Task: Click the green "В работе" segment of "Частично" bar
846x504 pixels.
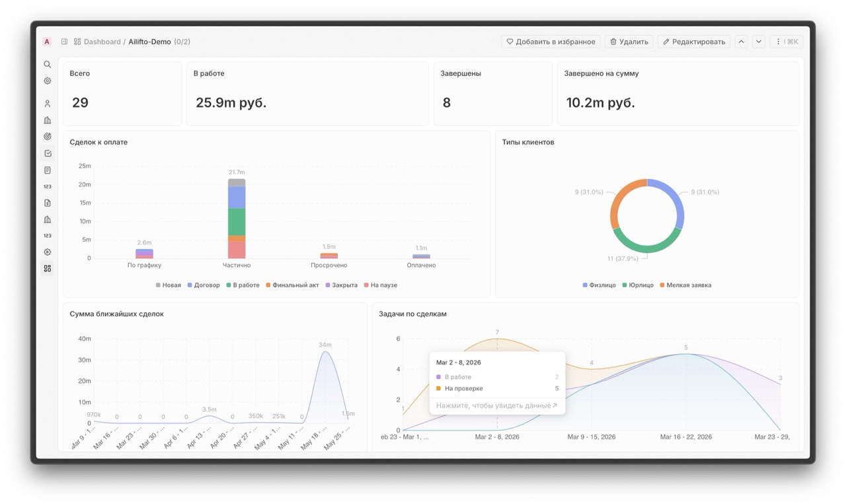Action: 237,222
